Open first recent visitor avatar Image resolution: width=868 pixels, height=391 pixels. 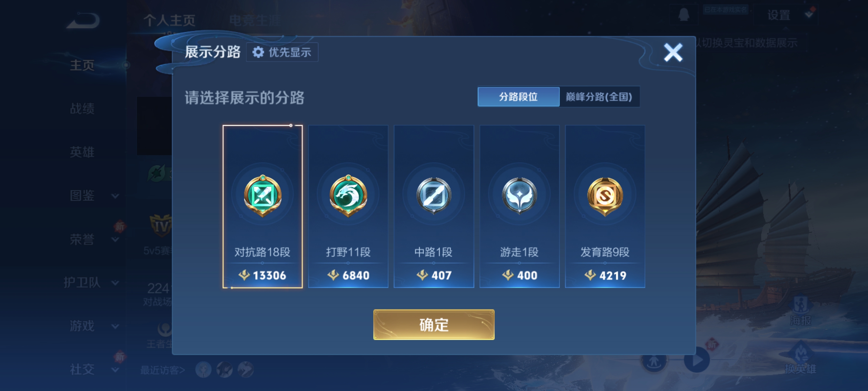point(203,369)
